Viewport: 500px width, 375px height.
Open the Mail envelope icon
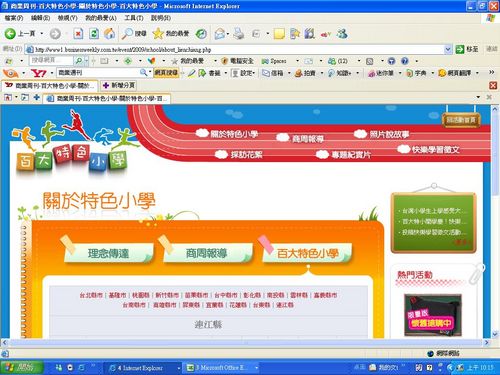point(219,33)
